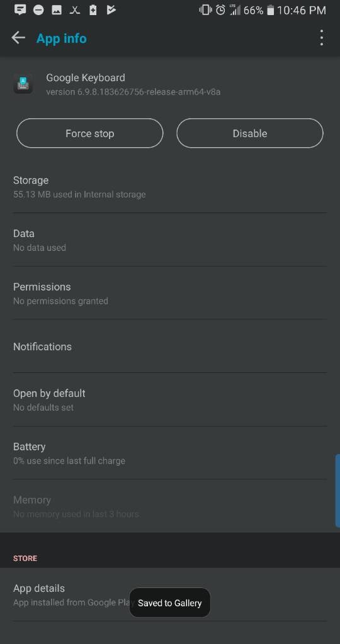Image resolution: width=340 pixels, height=644 pixels.
Task: Open the Permissions entry
Action: [170, 293]
